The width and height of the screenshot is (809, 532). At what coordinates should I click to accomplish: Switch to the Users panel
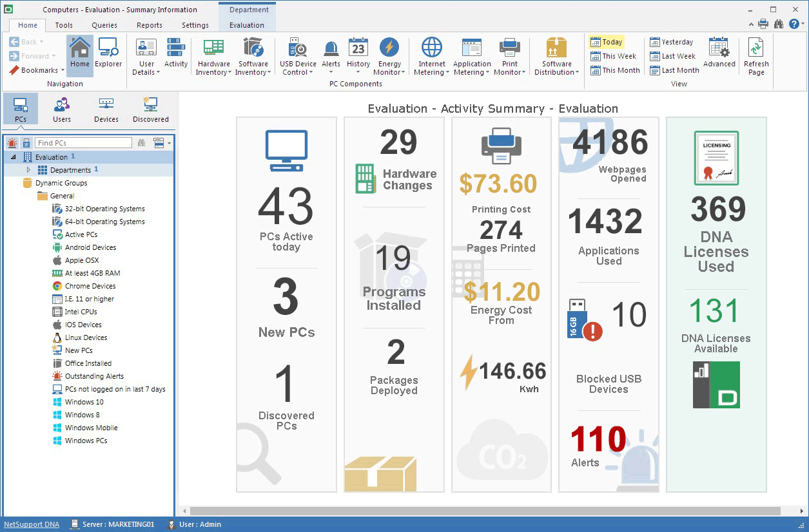[62, 109]
